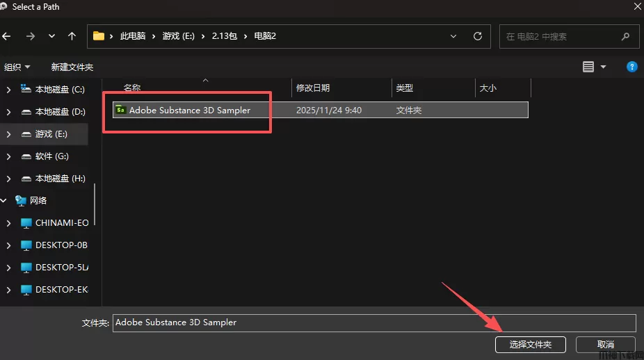Viewport: 644px width, 360px height.
Task: Open the address bar history dropdown
Action: pyautogui.click(x=453, y=36)
